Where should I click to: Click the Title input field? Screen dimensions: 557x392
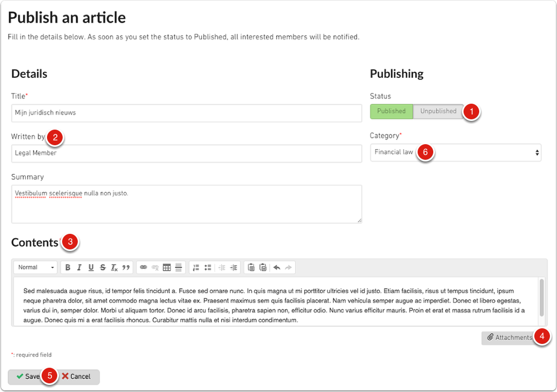coord(186,113)
